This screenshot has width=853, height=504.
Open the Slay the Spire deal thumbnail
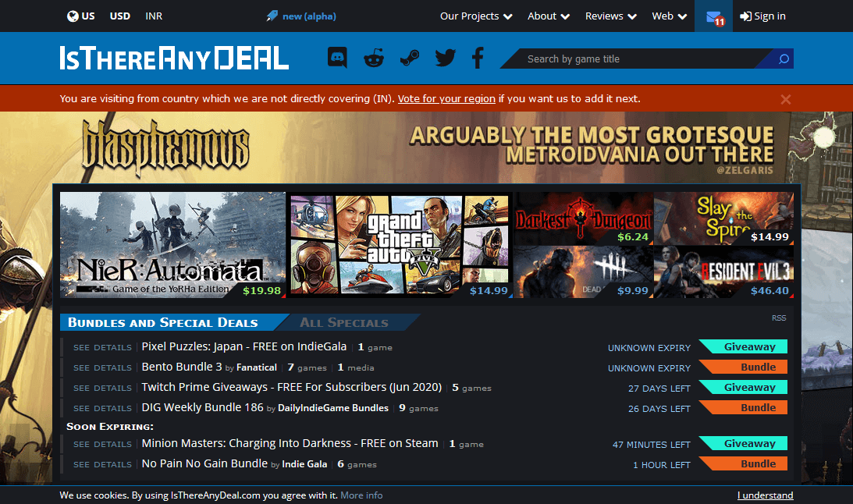click(x=723, y=218)
